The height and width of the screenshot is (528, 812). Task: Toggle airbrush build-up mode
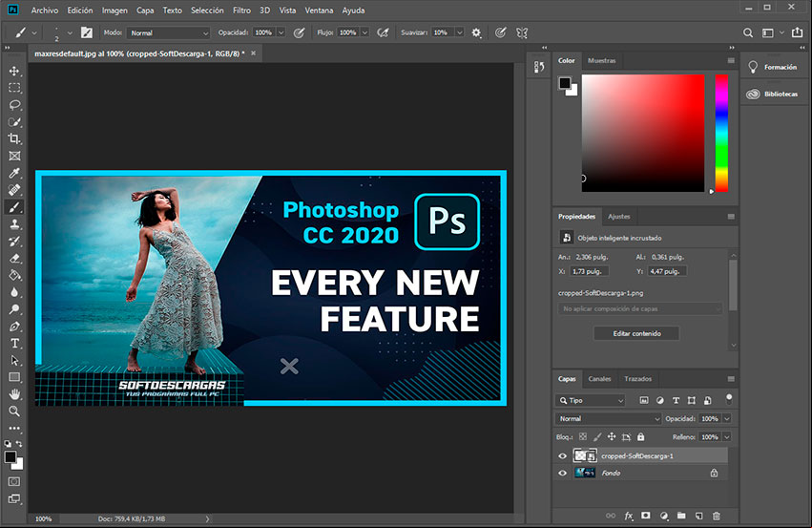pos(383,32)
